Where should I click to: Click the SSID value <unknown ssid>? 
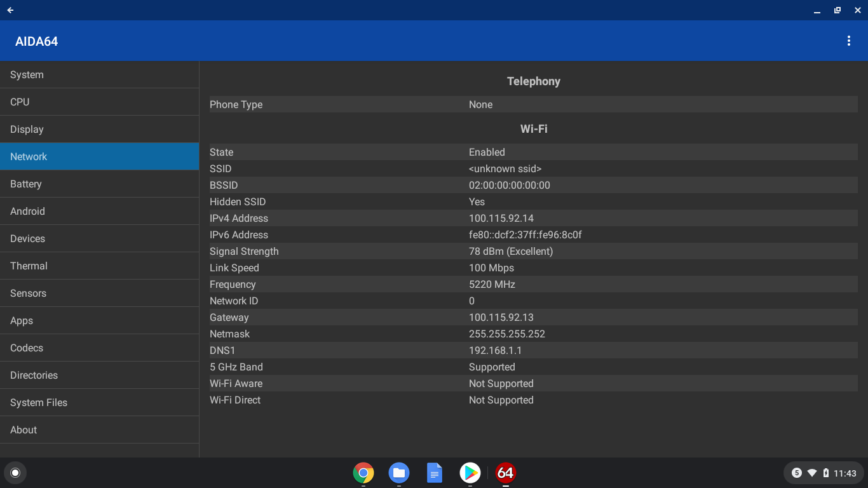(x=505, y=168)
